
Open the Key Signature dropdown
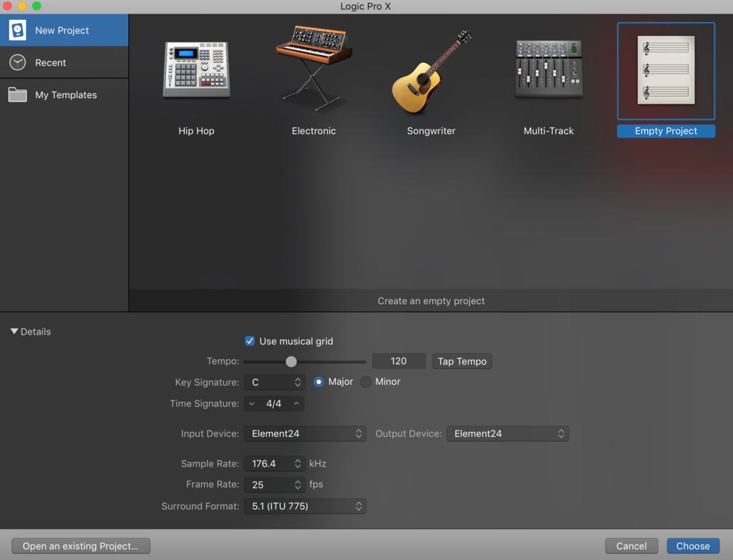[x=275, y=383]
